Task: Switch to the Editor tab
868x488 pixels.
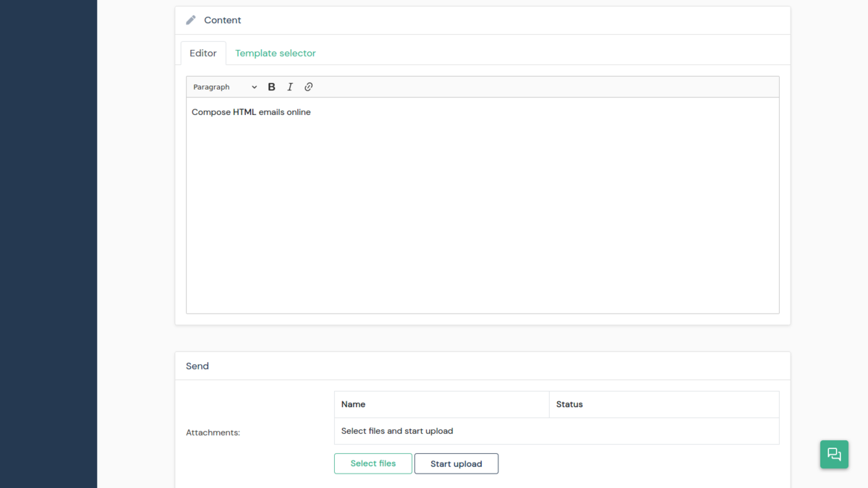Action: pyautogui.click(x=203, y=53)
